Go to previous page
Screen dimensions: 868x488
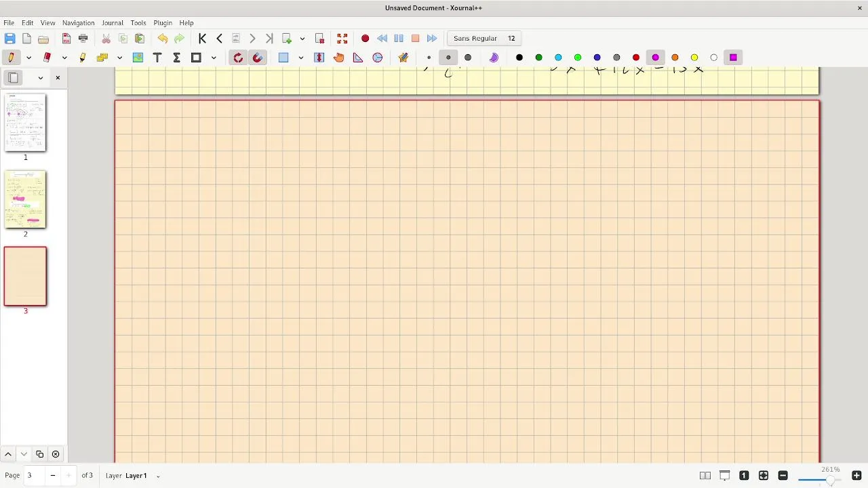(x=219, y=39)
